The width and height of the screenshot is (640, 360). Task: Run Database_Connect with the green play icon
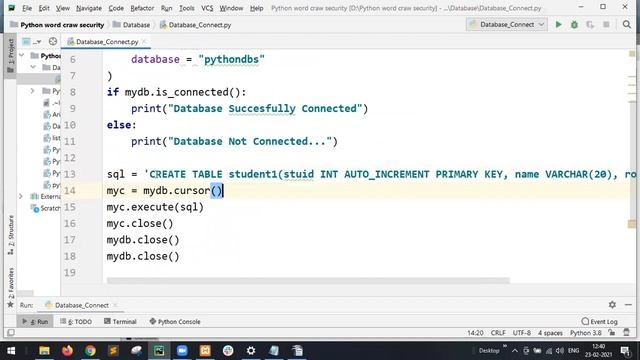tap(558, 24)
